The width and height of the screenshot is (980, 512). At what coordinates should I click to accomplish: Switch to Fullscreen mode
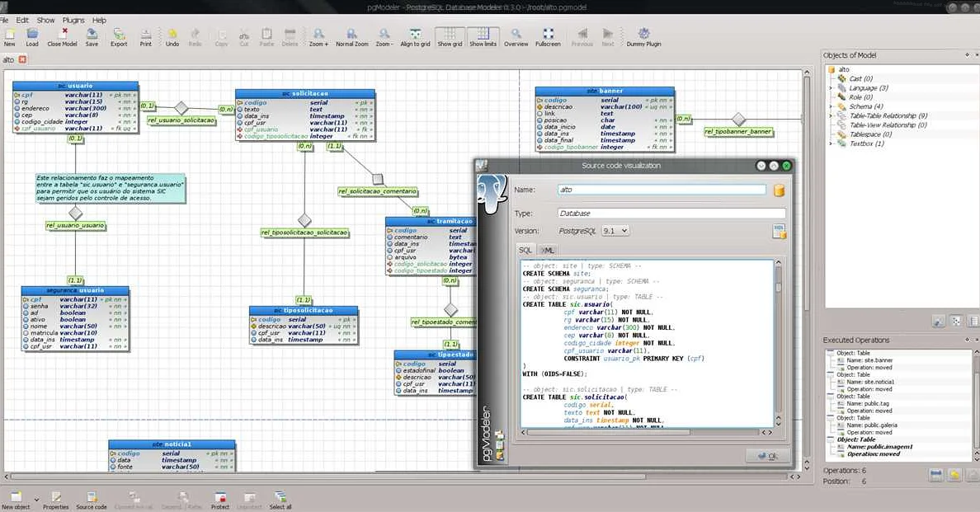tap(548, 35)
